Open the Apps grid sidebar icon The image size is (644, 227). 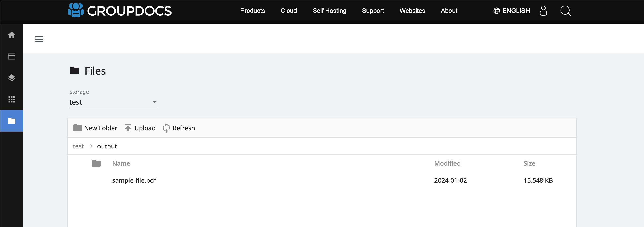(11, 99)
